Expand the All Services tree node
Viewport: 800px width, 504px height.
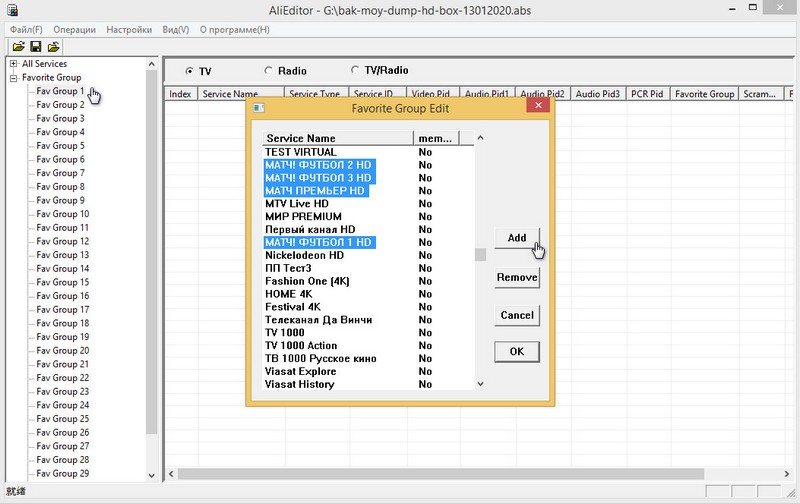(13, 64)
